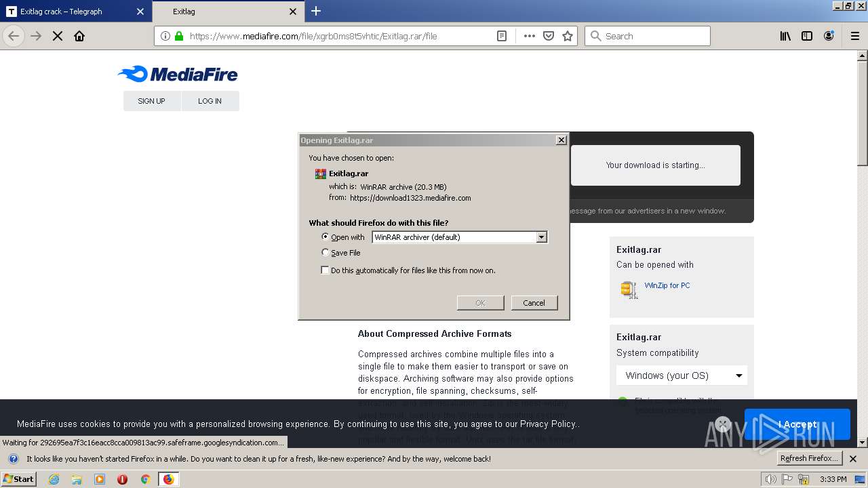
Task: Launch media player from taskbar
Action: pos(100,479)
